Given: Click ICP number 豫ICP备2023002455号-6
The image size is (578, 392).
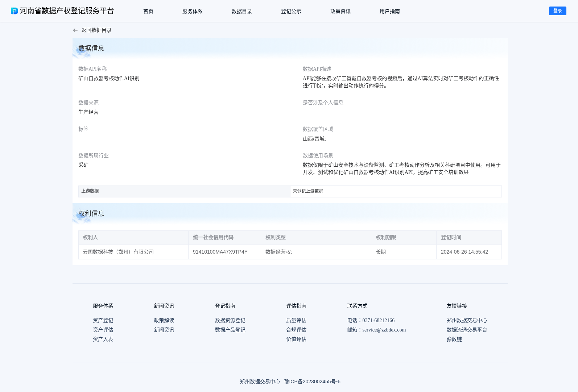Looking at the screenshot, I should tap(312, 381).
